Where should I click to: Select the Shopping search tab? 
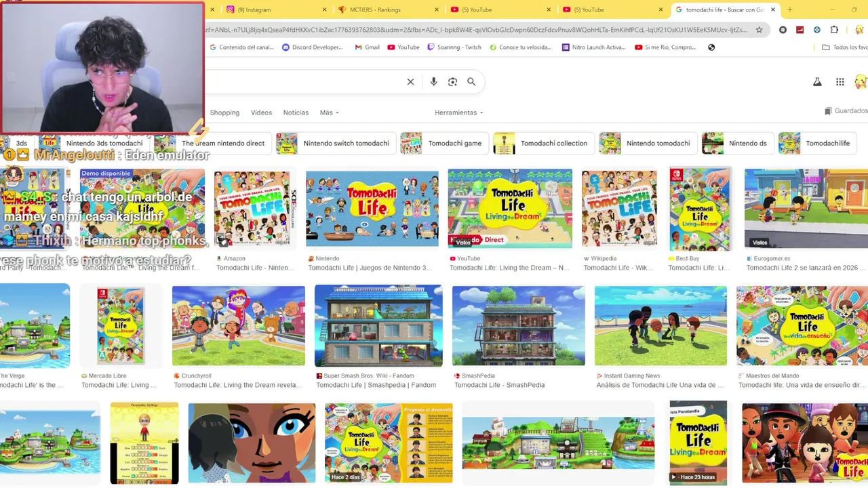click(224, 113)
